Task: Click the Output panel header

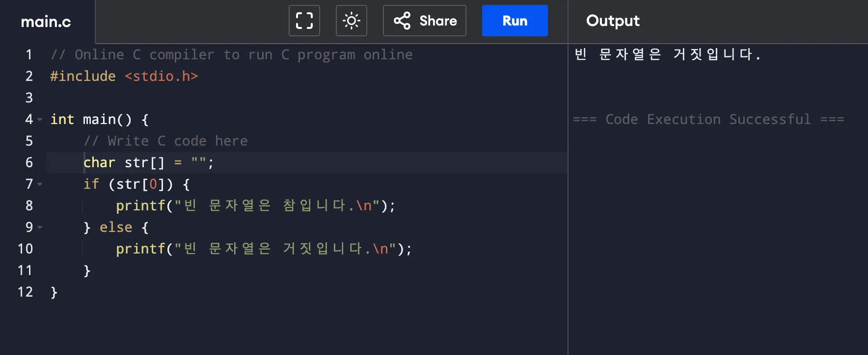Action: click(x=613, y=21)
